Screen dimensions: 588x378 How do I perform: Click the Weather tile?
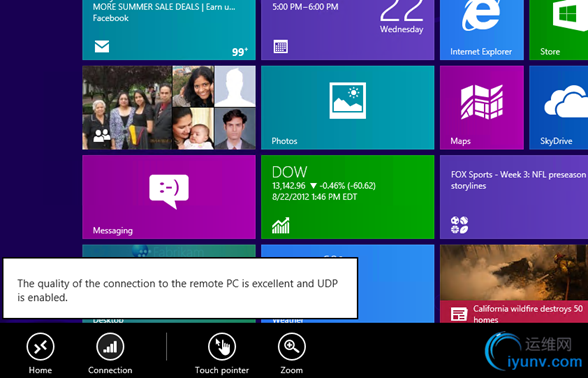[x=396, y=285]
